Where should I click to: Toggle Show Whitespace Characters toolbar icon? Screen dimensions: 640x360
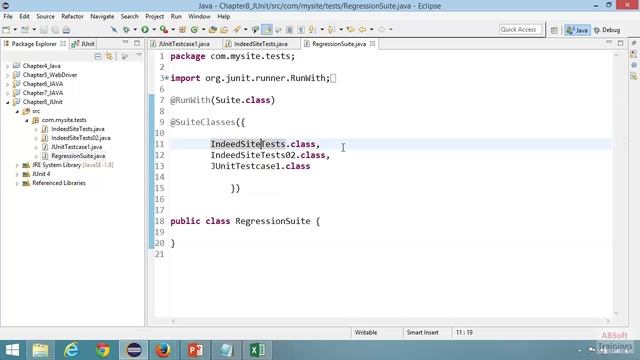(301, 30)
